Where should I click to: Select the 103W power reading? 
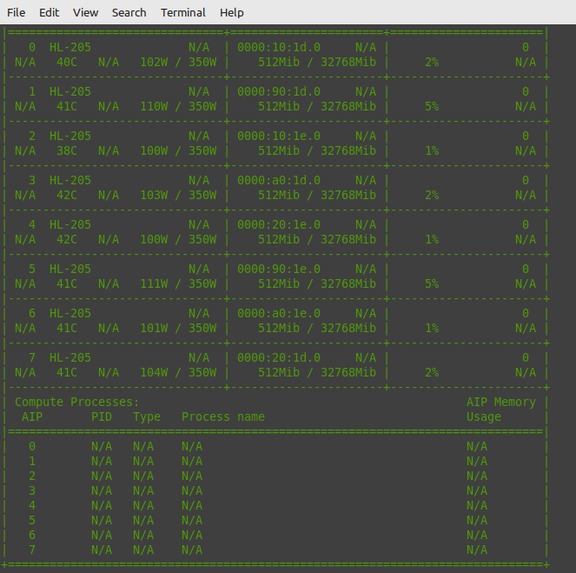[x=154, y=195]
